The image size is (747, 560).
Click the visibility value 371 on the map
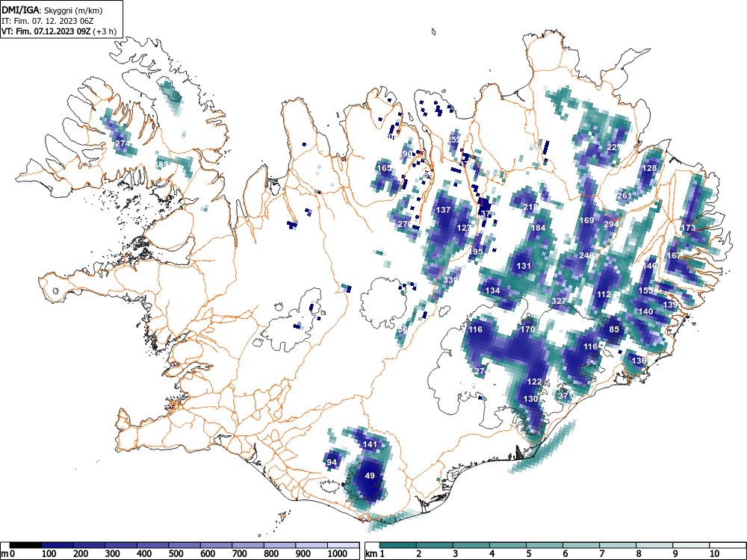(x=565, y=395)
